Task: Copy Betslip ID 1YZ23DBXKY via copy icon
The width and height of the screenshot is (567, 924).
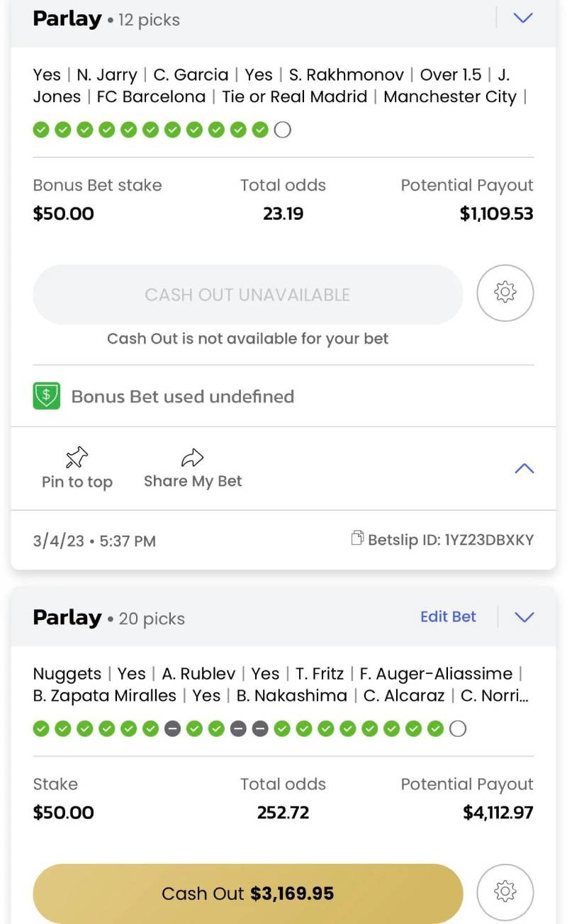Action: point(358,539)
